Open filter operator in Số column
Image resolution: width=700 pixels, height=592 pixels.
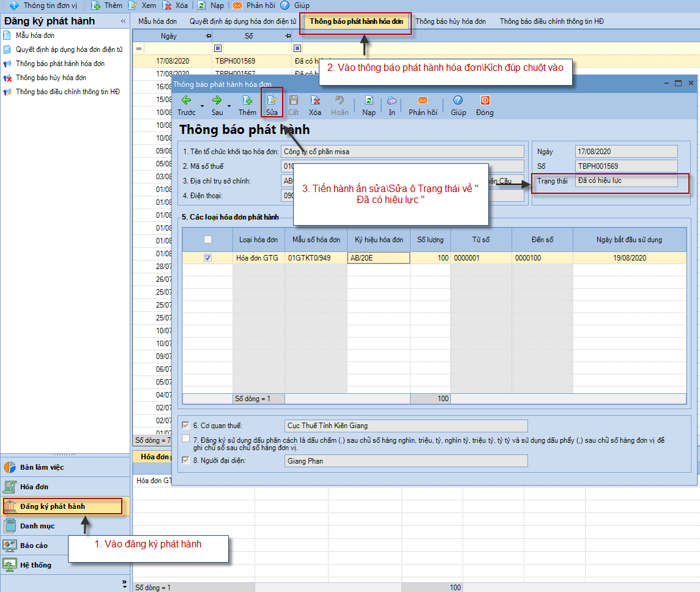218,48
